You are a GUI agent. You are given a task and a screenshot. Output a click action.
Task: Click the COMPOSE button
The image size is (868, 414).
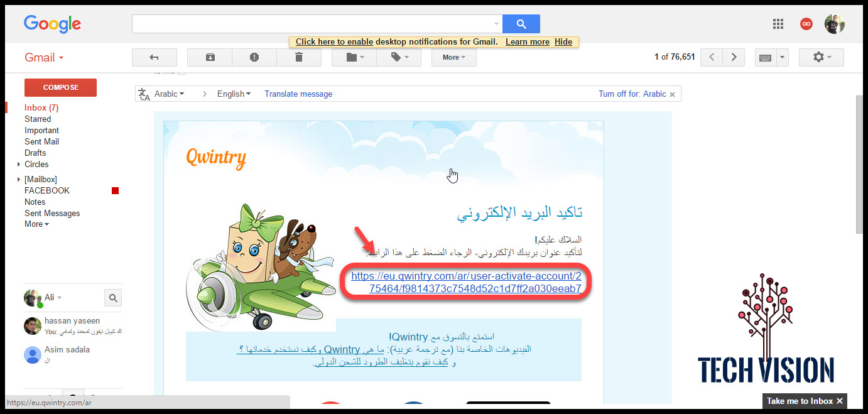click(60, 87)
